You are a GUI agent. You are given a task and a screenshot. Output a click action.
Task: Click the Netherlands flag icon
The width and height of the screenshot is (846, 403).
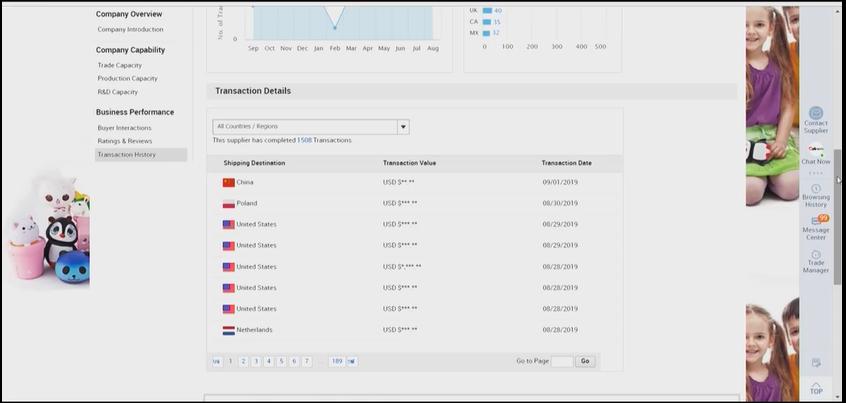228,330
